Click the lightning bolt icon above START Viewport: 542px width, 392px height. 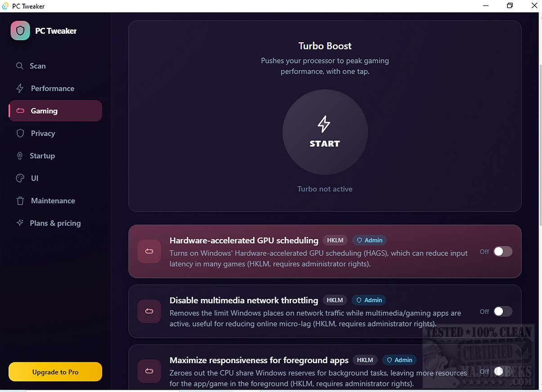click(x=324, y=124)
